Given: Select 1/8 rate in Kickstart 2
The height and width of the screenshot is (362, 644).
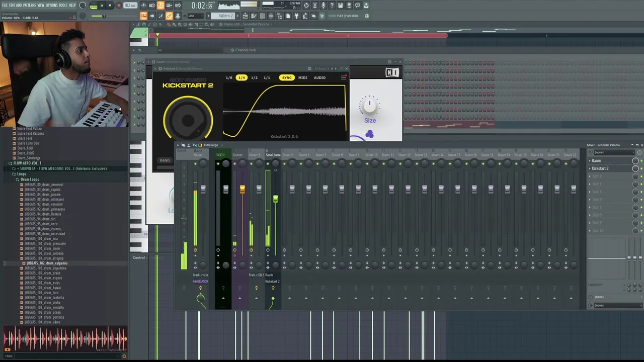Looking at the screenshot, I should [x=229, y=77].
